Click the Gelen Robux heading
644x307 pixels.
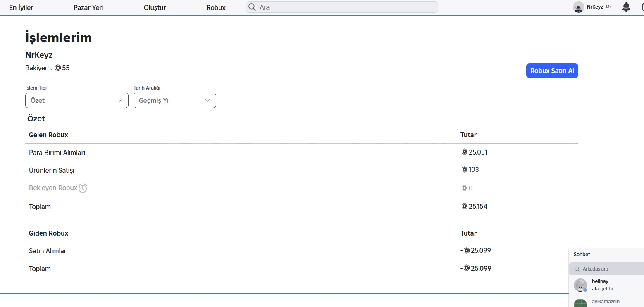(48, 135)
